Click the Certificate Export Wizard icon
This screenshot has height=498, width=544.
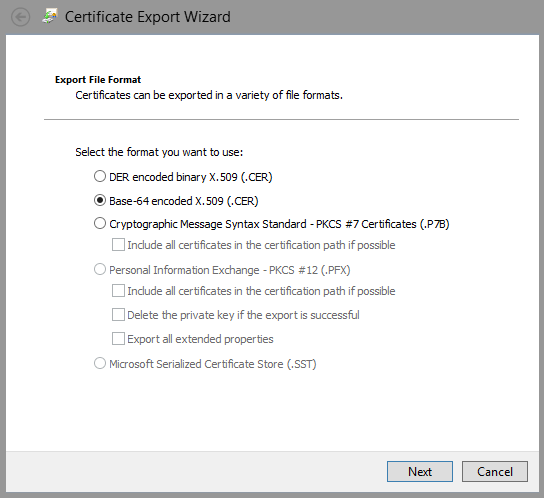click(x=50, y=16)
